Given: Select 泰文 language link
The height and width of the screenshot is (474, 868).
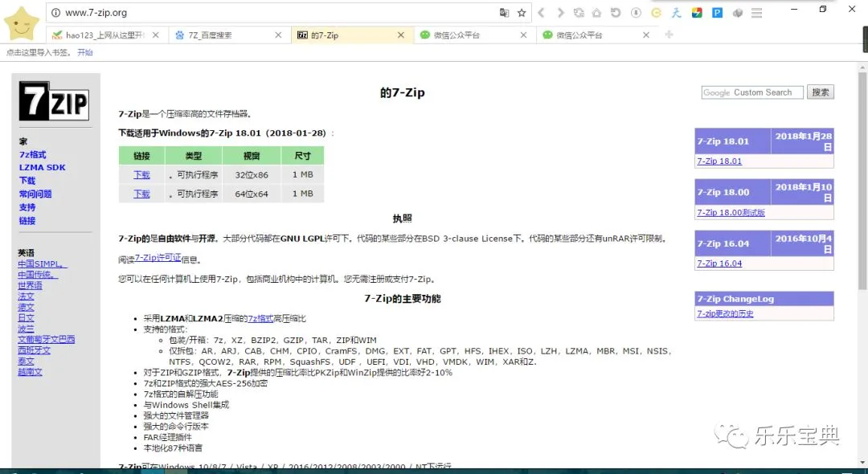Looking at the screenshot, I should click(26, 362).
